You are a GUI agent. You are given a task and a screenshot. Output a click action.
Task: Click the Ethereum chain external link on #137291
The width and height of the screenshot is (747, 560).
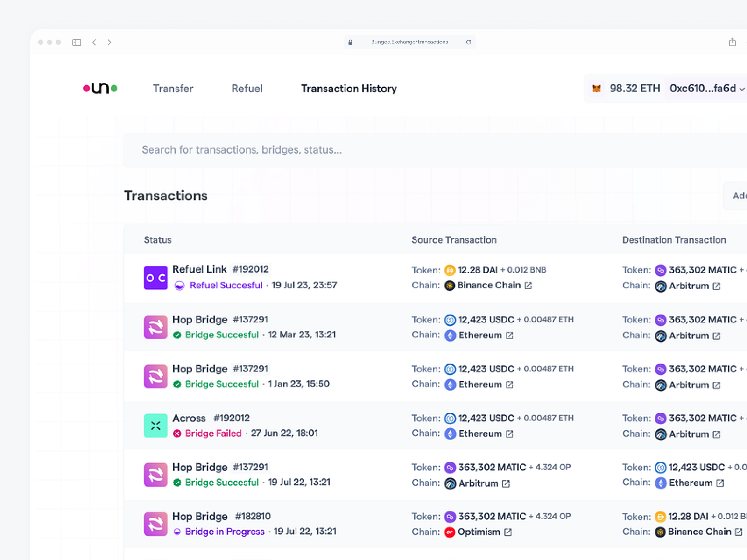pyautogui.click(x=509, y=335)
